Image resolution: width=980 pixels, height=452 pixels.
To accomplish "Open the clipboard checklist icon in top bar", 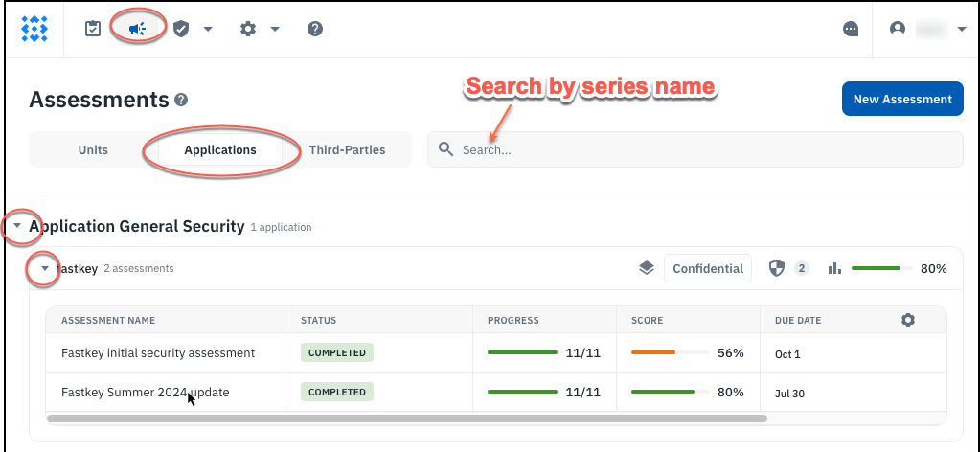I will 93,29.
